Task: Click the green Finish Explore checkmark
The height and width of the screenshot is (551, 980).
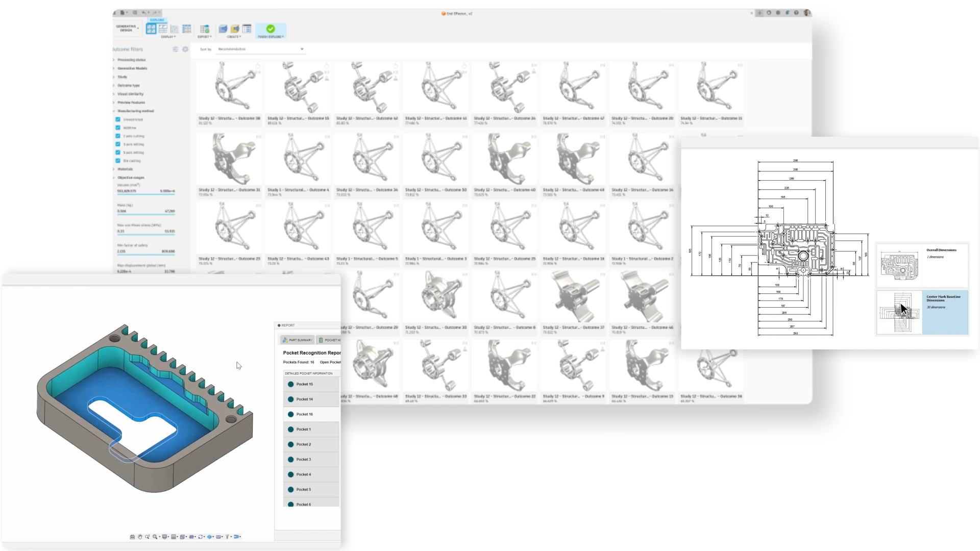Action: 271,29
